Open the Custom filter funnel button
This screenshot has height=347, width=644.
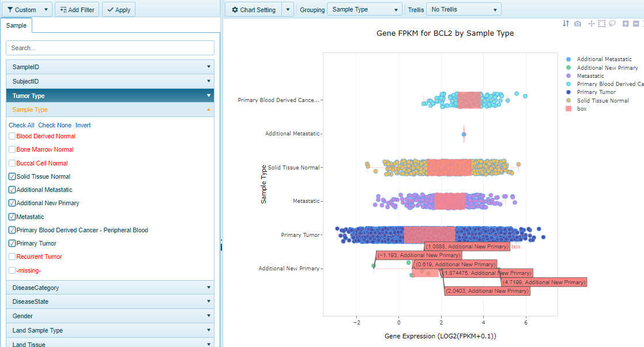pos(22,10)
